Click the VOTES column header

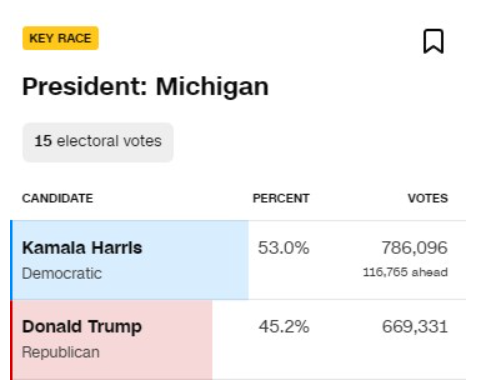428,198
